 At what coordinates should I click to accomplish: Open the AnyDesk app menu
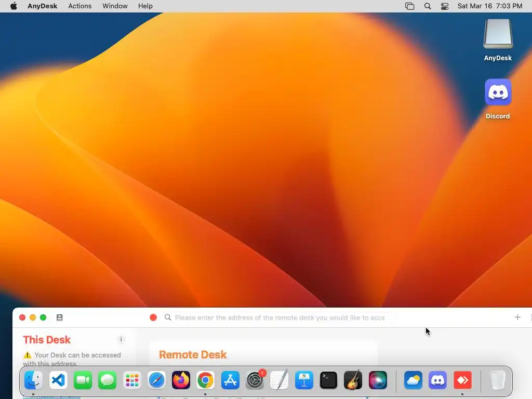click(43, 6)
